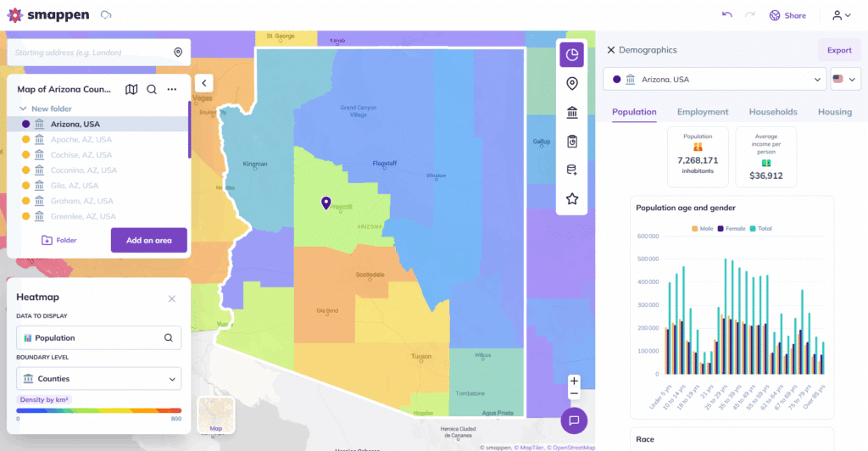The image size is (868, 451).
Task: Open the demographics pie chart tool
Action: [x=571, y=55]
